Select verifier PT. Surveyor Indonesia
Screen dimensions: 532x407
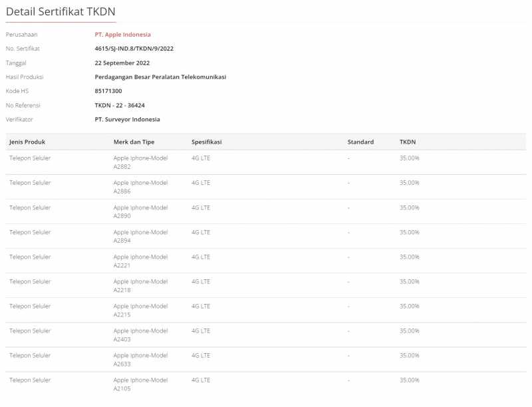(x=127, y=120)
